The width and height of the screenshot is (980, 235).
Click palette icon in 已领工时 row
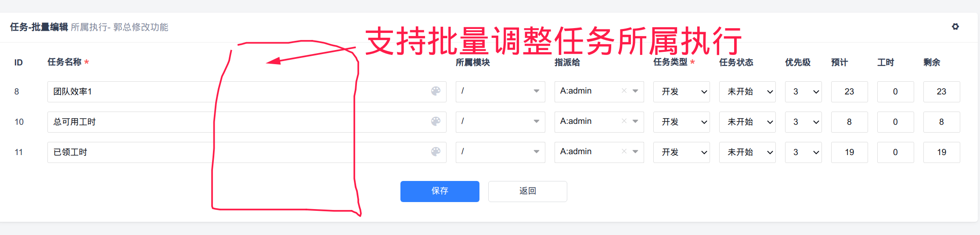436,152
